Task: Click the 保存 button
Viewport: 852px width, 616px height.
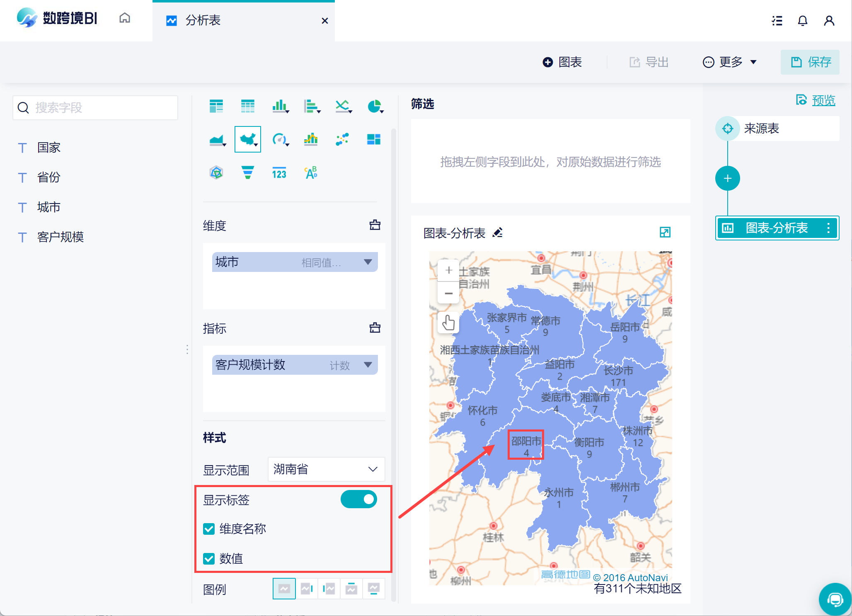Action: [810, 62]
